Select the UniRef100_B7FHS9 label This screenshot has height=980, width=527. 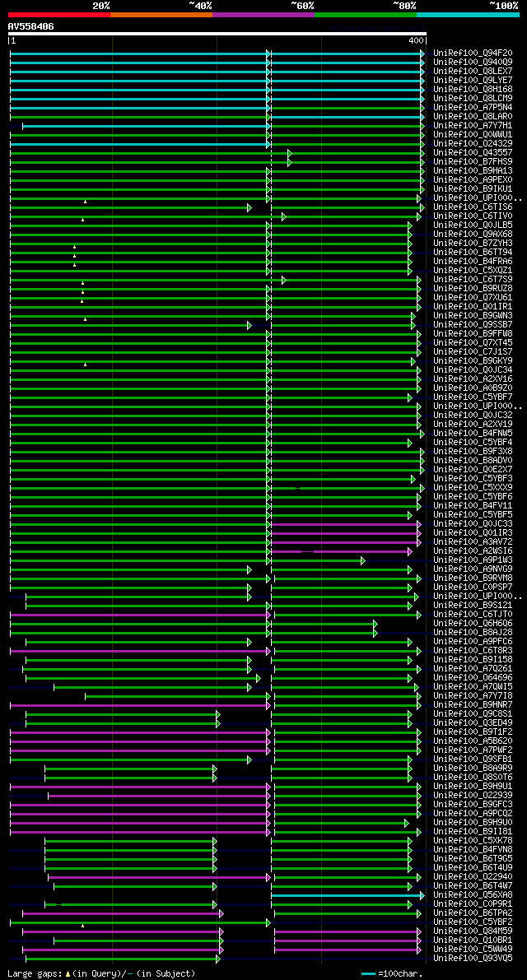coord(473,162)
